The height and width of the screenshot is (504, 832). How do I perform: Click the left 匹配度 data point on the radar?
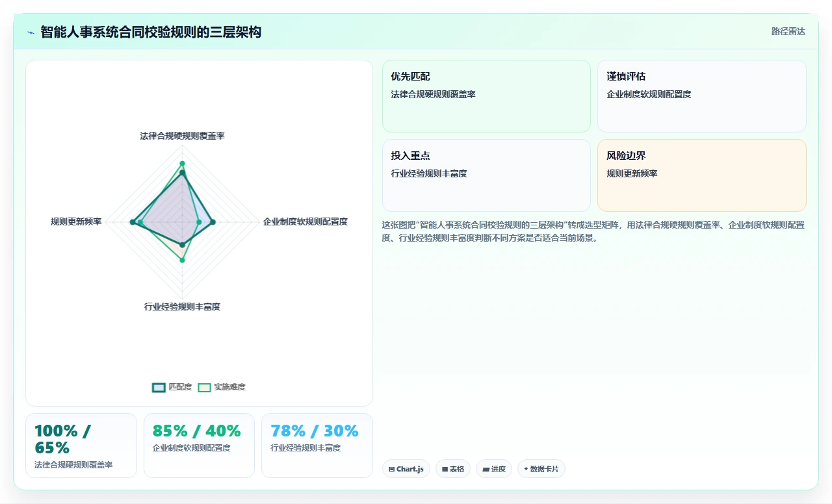point(133,222)
